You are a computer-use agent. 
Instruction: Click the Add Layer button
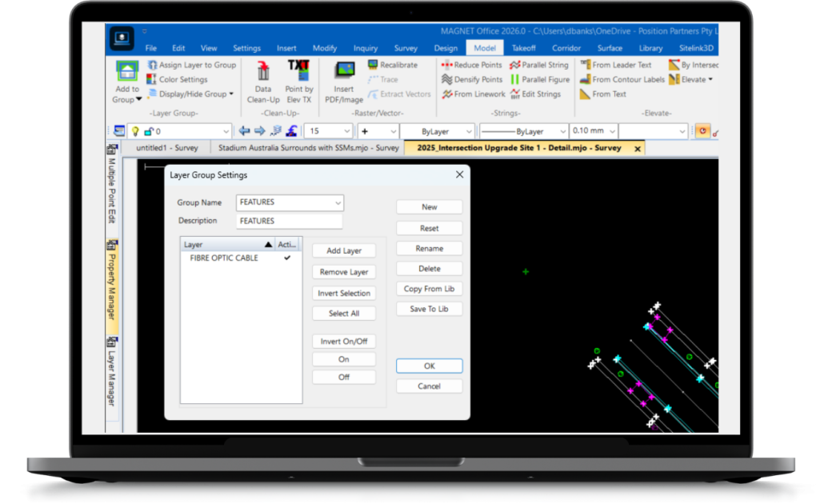point(344,250)
